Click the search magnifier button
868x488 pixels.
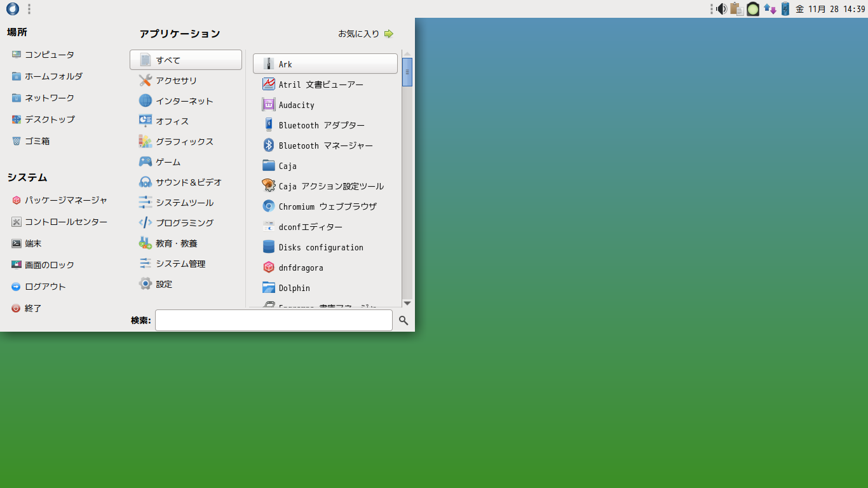403,321
